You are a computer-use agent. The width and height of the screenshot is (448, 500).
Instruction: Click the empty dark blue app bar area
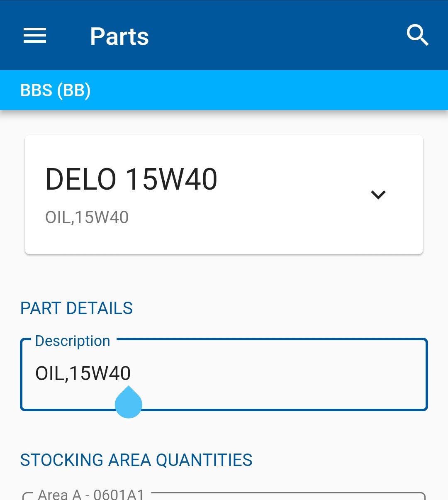pos(274,36)
